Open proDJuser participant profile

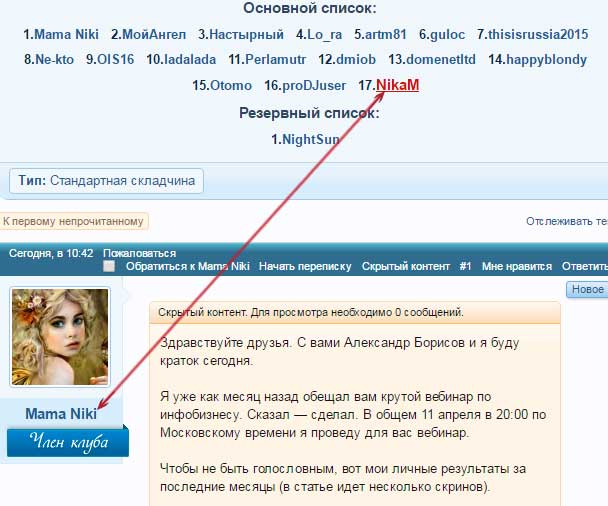pyautogui.click(x=314, y=85)
